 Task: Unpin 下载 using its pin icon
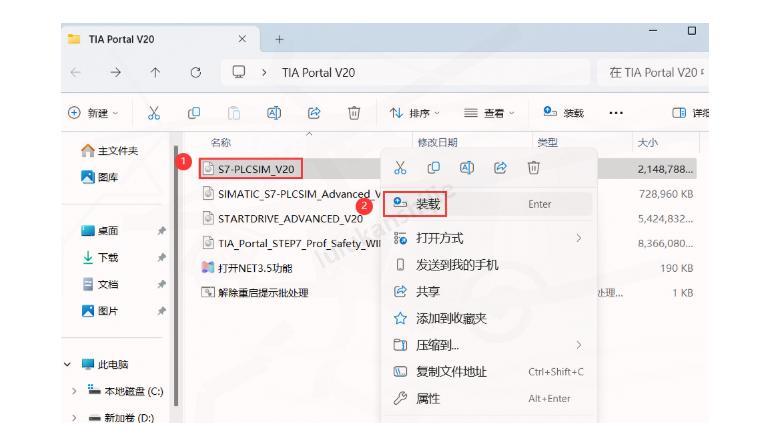pyautogui.click(x=162, y=257)
